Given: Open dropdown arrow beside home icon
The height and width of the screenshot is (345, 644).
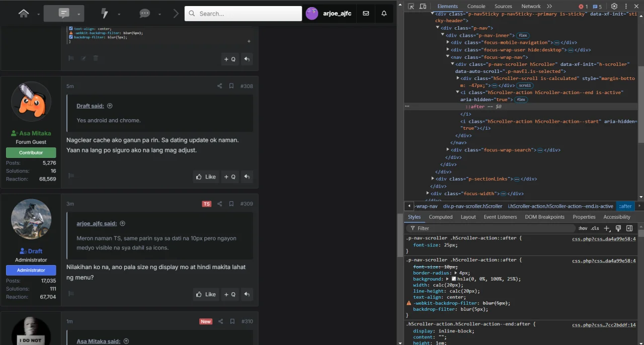Looking at the screenshot, I should (x=38, y=14).
